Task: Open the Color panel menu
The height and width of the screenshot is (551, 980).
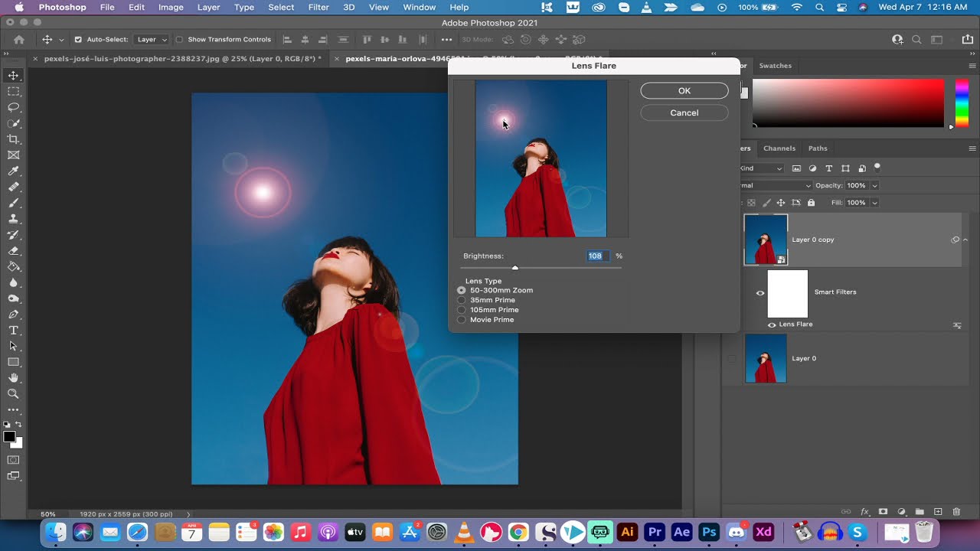Action: [972, 66]
